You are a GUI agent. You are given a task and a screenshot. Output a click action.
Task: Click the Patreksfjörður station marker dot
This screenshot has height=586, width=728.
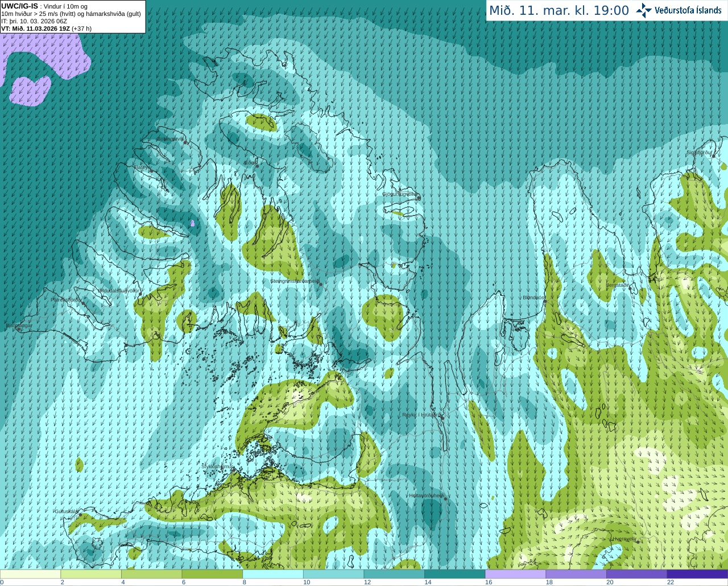click(x=84, y=303)
